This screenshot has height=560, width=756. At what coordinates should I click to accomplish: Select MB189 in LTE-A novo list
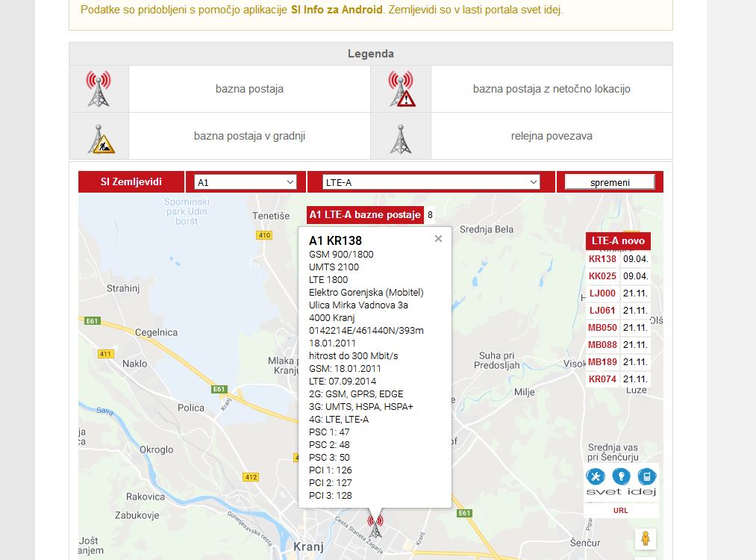tap(602, 361)
